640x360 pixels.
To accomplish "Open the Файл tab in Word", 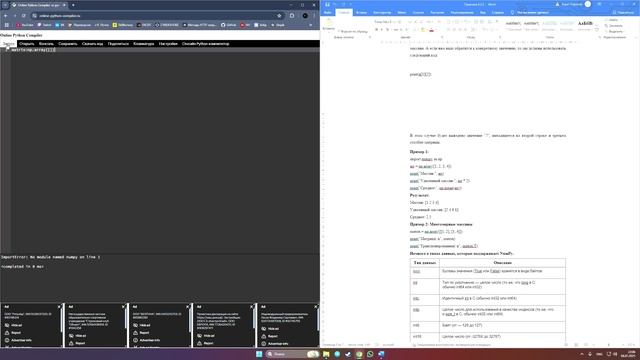I will point(327,13).
